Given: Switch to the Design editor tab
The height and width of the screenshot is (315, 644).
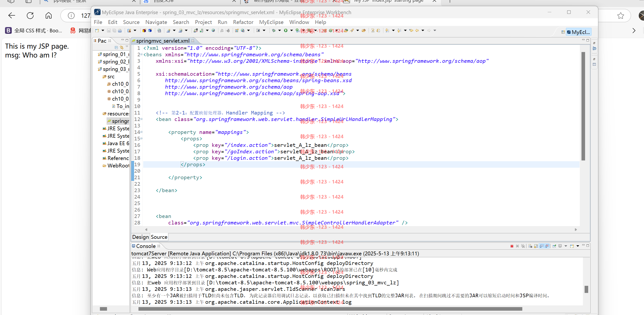Looking at the screenshot, I should point(141,237).
